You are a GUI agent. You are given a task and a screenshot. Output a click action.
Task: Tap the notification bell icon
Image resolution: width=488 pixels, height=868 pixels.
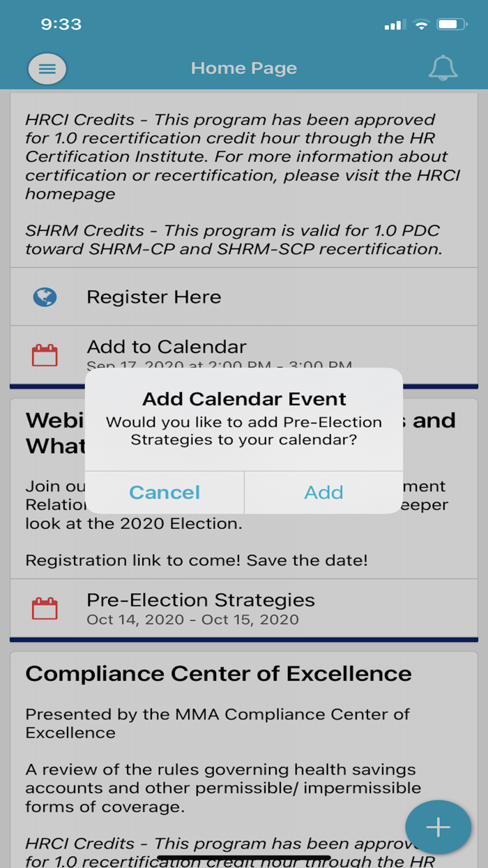pos(443,68)
